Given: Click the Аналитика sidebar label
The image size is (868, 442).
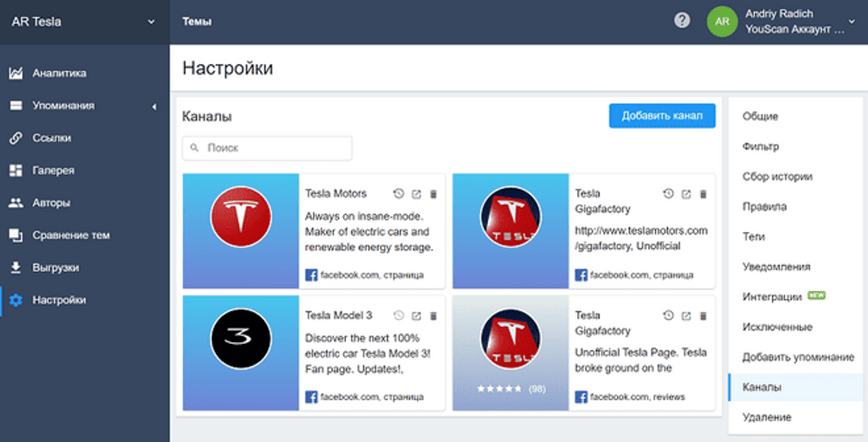Looking at the screenshot, I should [x=59, y=73].
